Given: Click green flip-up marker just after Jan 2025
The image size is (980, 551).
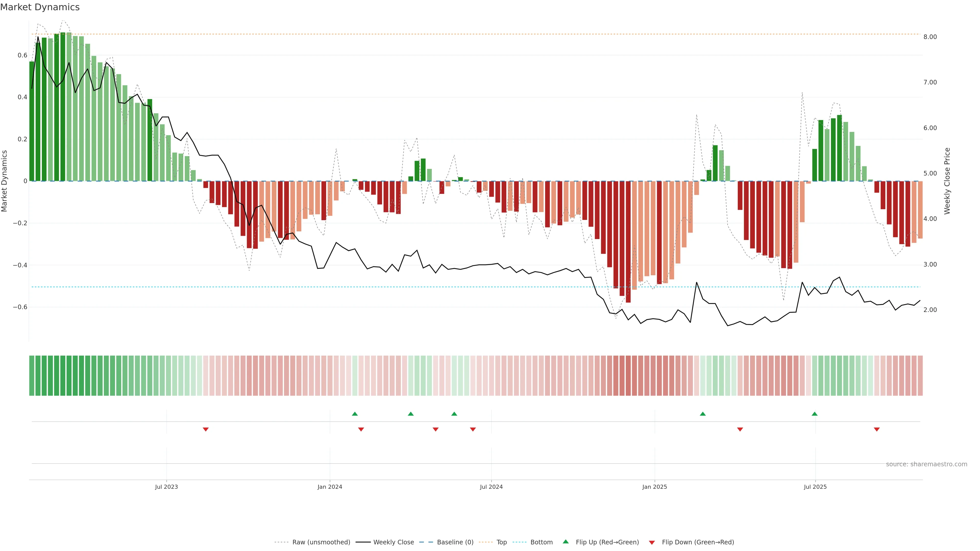Looking at the screenshot, I should (x=703, y=414).
